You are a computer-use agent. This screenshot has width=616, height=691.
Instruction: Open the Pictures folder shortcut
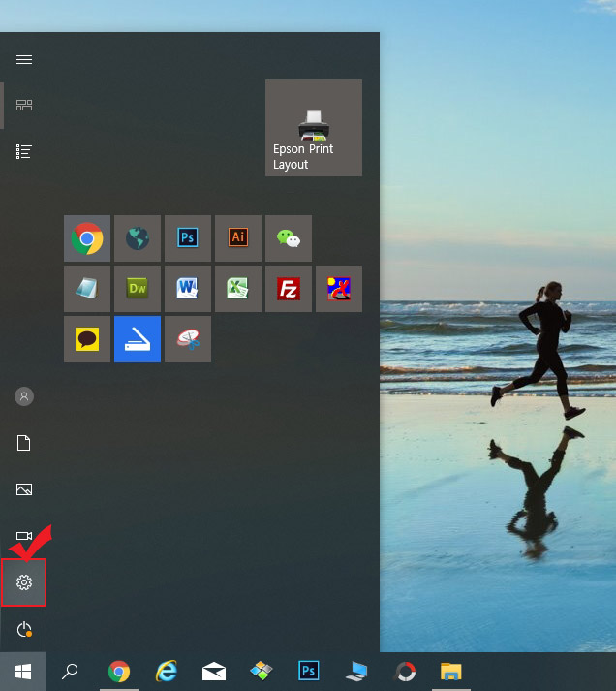24,489
